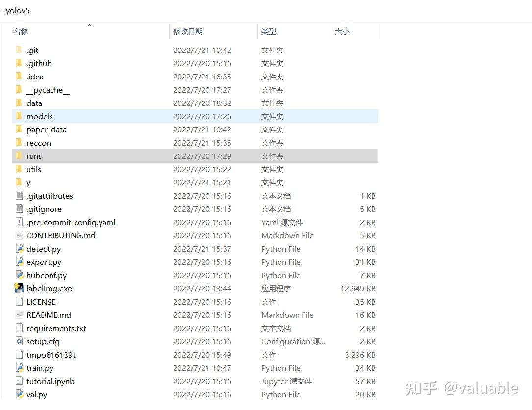Select the file name train.py
532x410 pixels.
click(40, 368)
